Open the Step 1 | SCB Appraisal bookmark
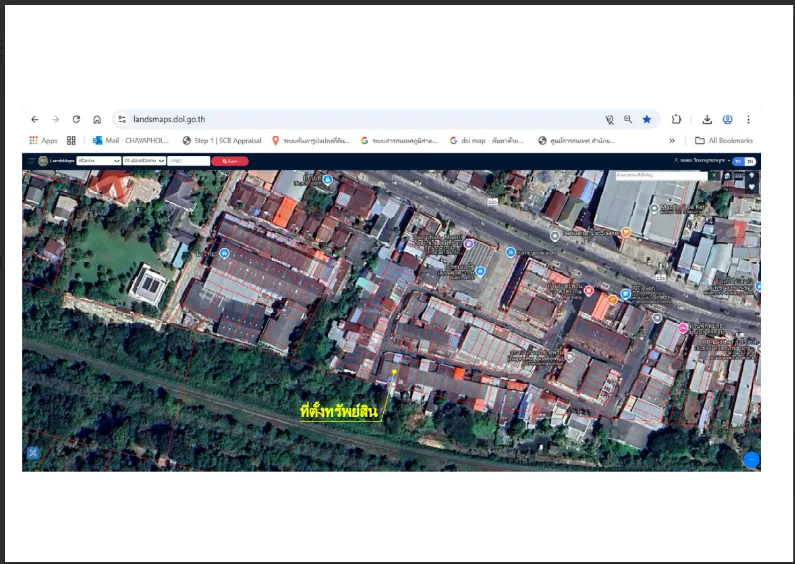The height and width of the screenshot is (564, 795). 222,140
